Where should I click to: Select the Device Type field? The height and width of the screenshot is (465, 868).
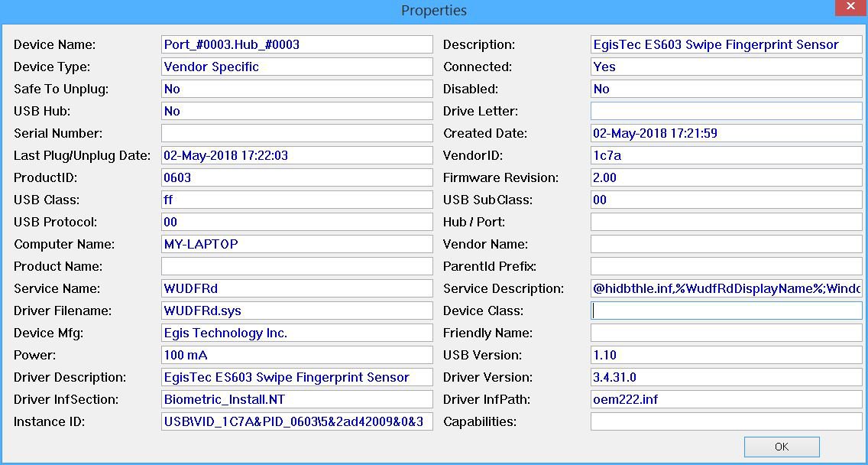(296, 67)
